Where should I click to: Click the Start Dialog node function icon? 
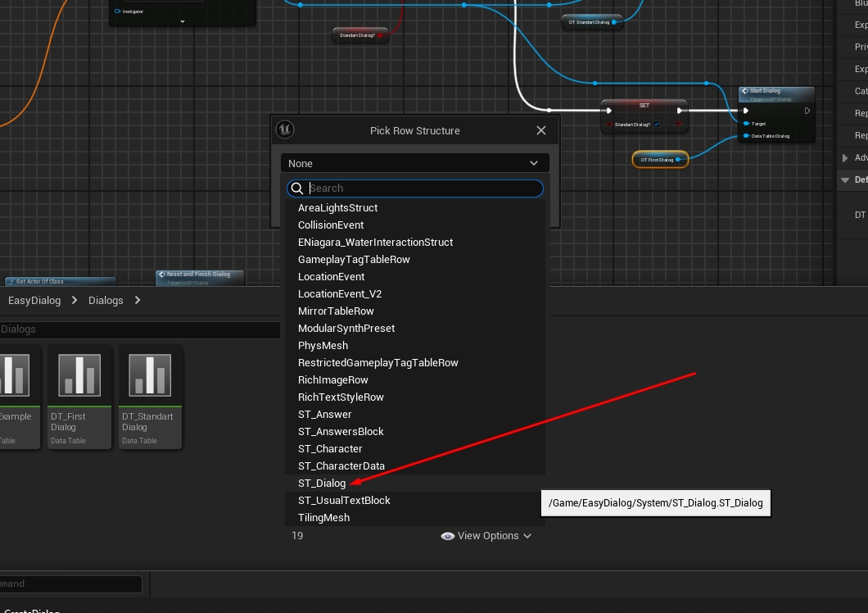point(745,91)
